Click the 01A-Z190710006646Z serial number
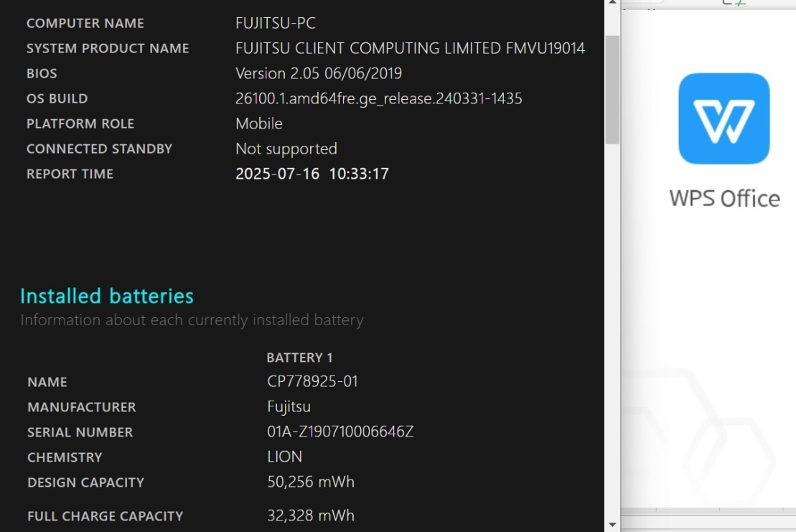Image resolution: width=796 pixels, height=532 pixels. tap(341, 431)
